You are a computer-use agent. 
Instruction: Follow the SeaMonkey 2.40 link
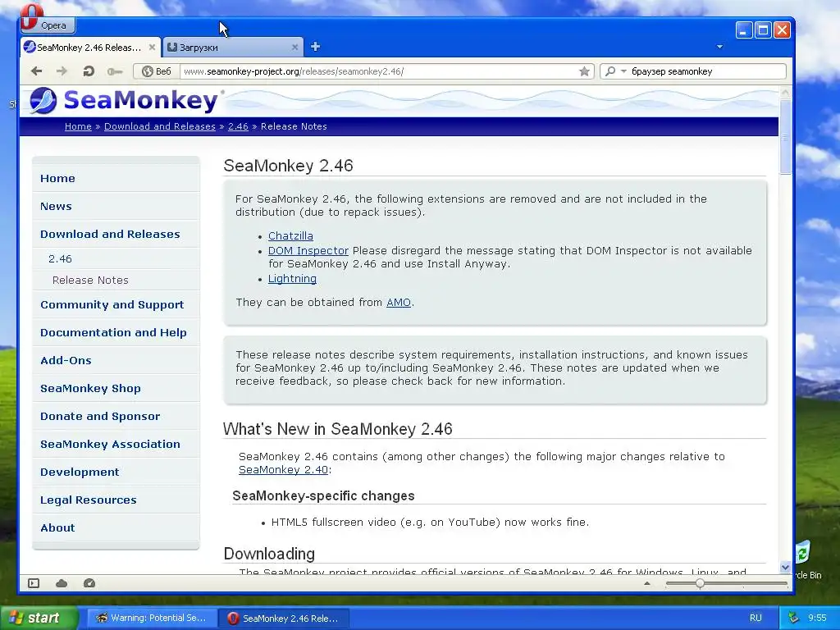point(283,470)
